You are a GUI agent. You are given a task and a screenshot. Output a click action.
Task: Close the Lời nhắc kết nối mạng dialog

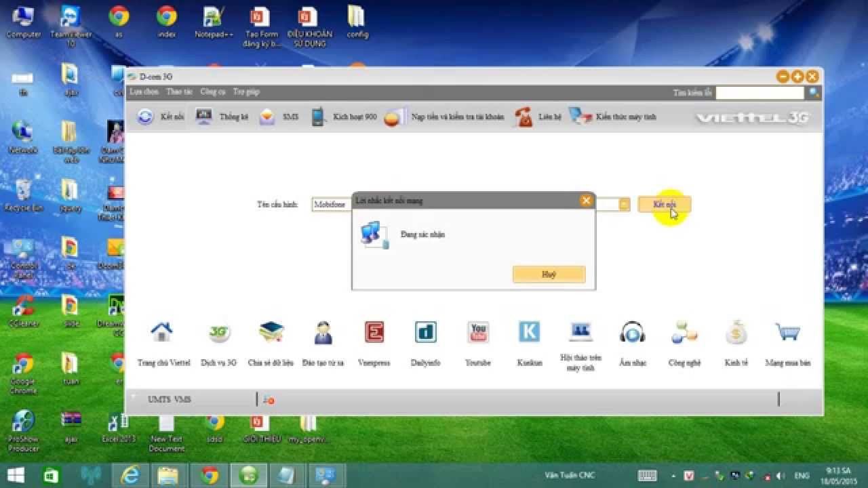(586, 200)
